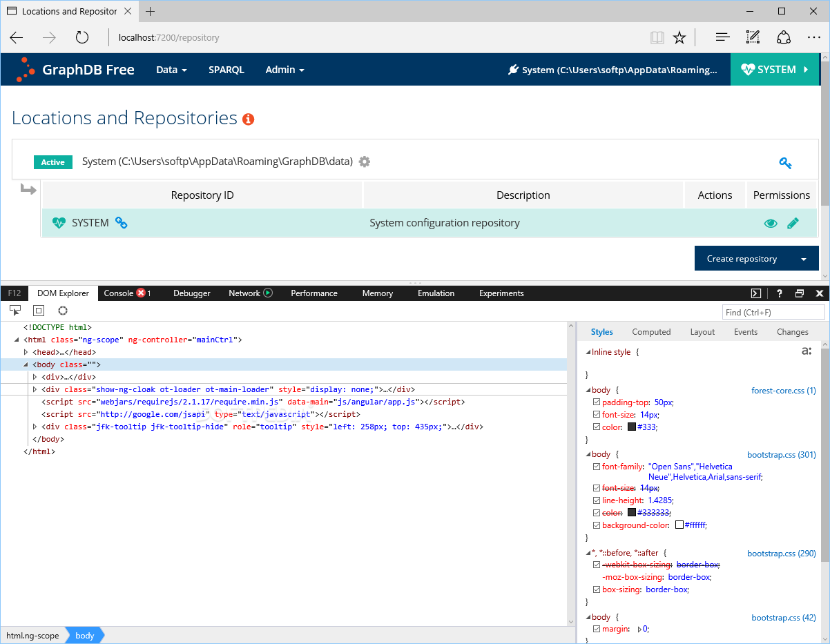Click the blue key icon for location
Image resolution: width=830 pixels, height=644 pixels.
[785, 163]
